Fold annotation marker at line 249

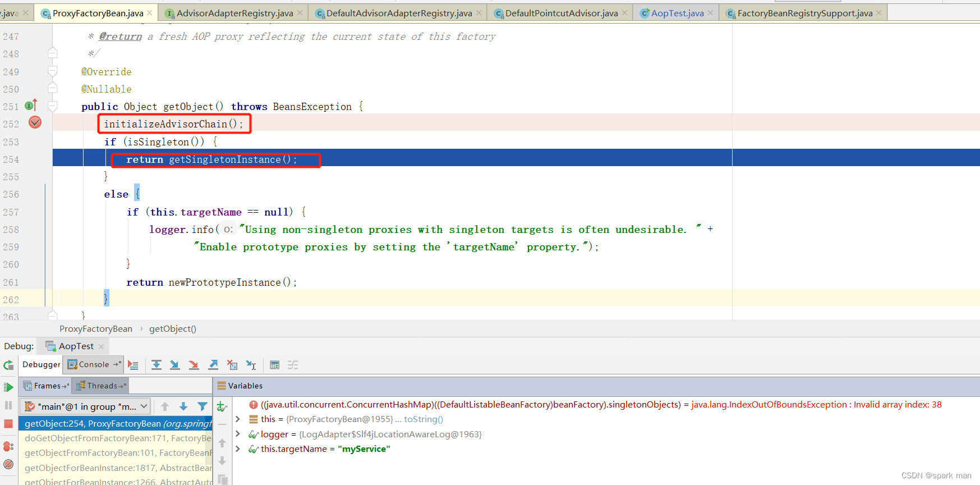[x=53, y=71]
